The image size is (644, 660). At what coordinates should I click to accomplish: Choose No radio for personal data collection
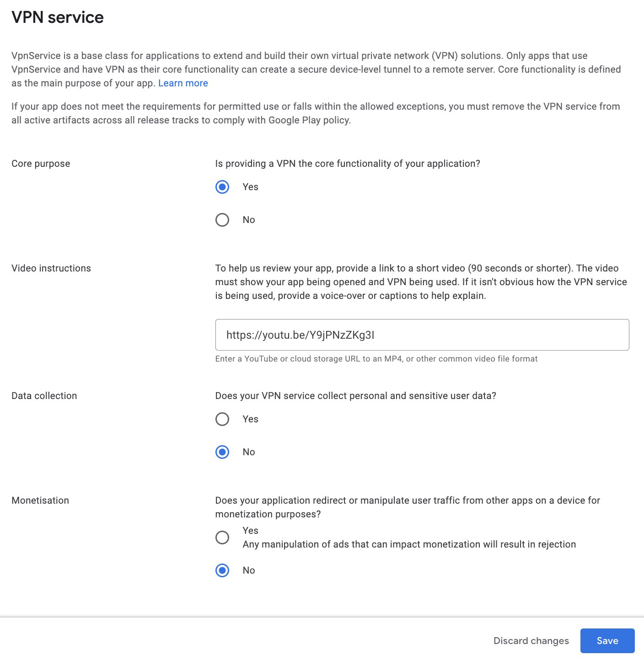point(222,452)
